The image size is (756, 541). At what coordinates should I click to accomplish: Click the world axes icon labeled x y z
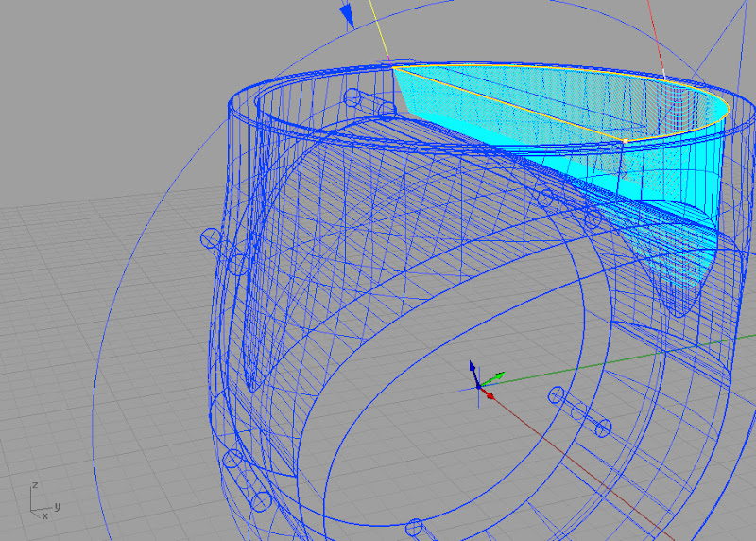43,501
